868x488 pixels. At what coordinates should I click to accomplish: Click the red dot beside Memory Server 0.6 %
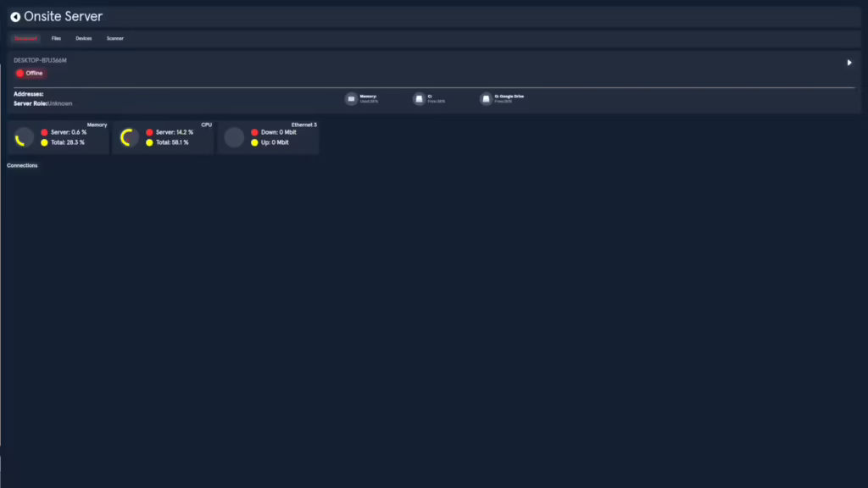[44, 132]
